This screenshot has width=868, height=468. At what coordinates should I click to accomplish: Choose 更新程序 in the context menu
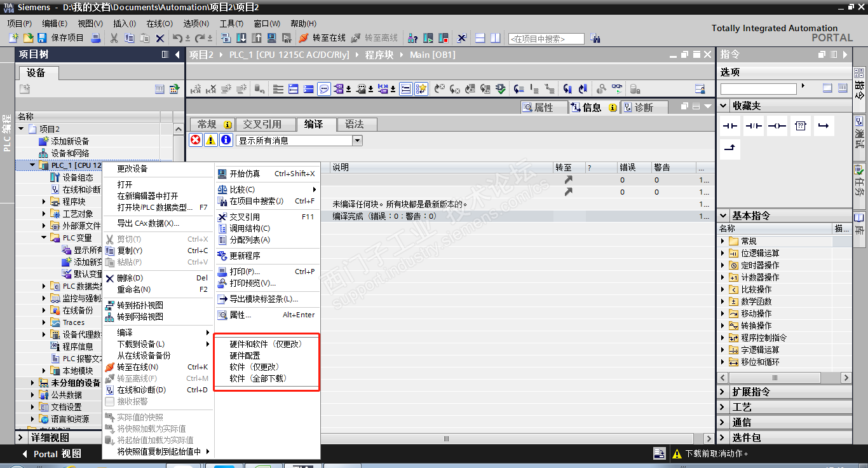click(266, 256)
